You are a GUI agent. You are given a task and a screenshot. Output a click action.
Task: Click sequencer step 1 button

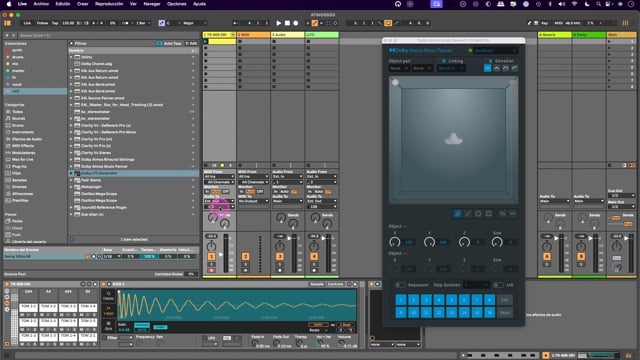pos(401,300)
